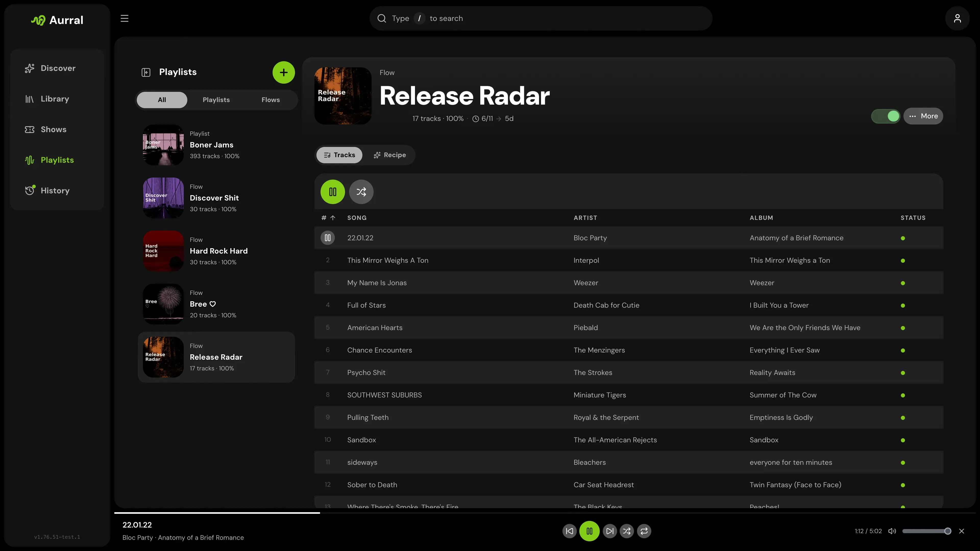Image resolution: width=980 pixels, height=551 pixels.
Task: Sort by the # column arrow
Action: (x=333, y=218)
